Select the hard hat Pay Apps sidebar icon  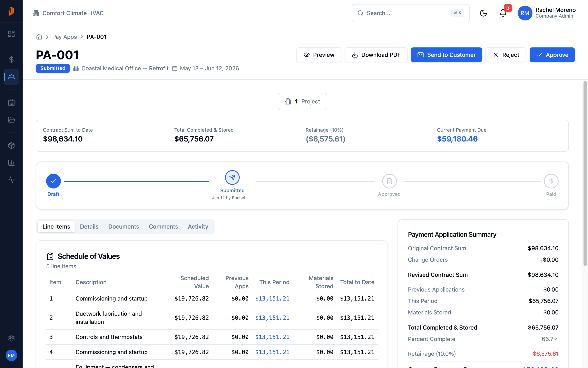(11, 77)
